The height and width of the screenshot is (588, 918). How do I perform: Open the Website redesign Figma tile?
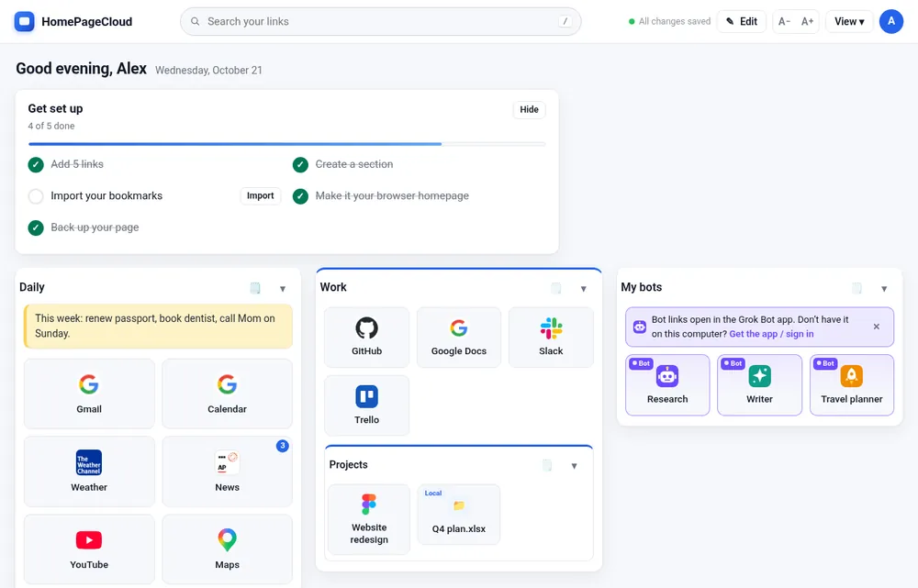[x=369, y=519]
